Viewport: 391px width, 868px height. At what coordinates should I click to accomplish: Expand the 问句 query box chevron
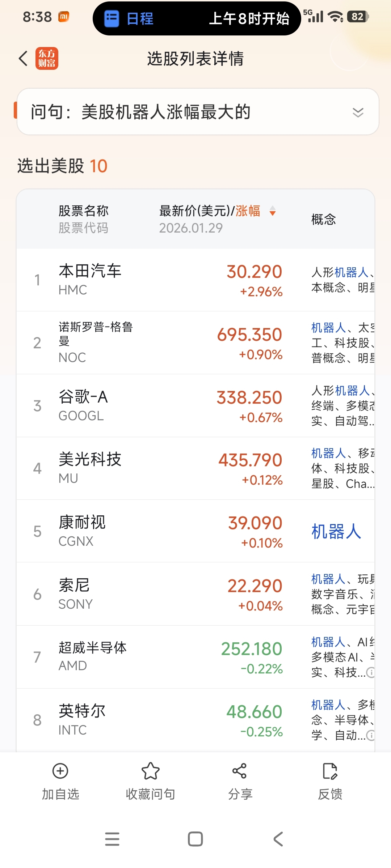pyautogui.click(x=358, y=112)
